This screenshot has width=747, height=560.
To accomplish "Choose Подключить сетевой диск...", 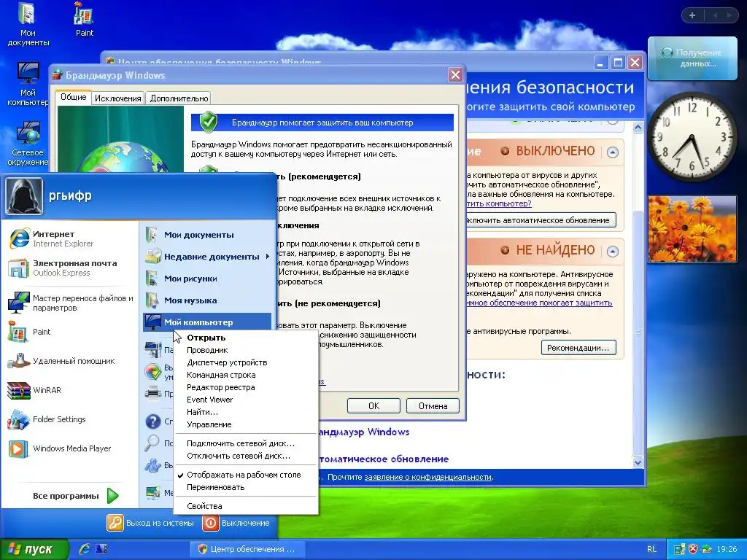I will point(245,443).
